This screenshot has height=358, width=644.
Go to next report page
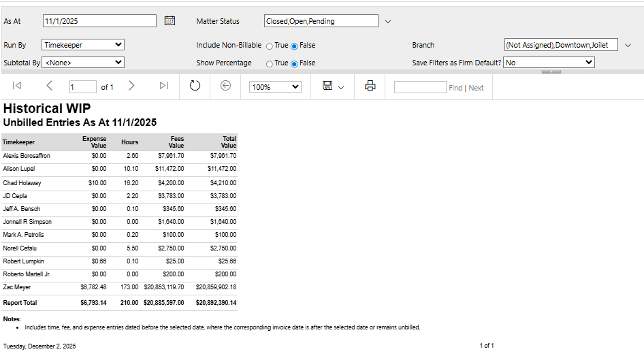[131, 86]
